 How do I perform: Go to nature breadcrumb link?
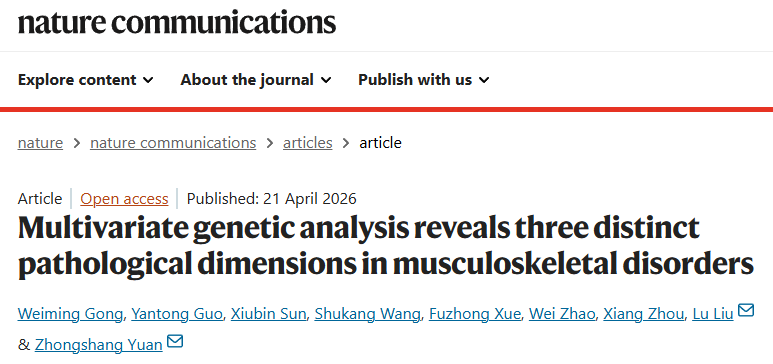click(40, 143)
